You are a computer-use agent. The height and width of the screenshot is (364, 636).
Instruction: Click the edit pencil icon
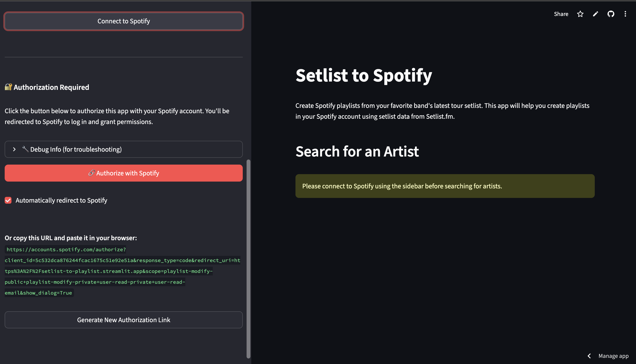pyautogui.click(x=595, y=14)
